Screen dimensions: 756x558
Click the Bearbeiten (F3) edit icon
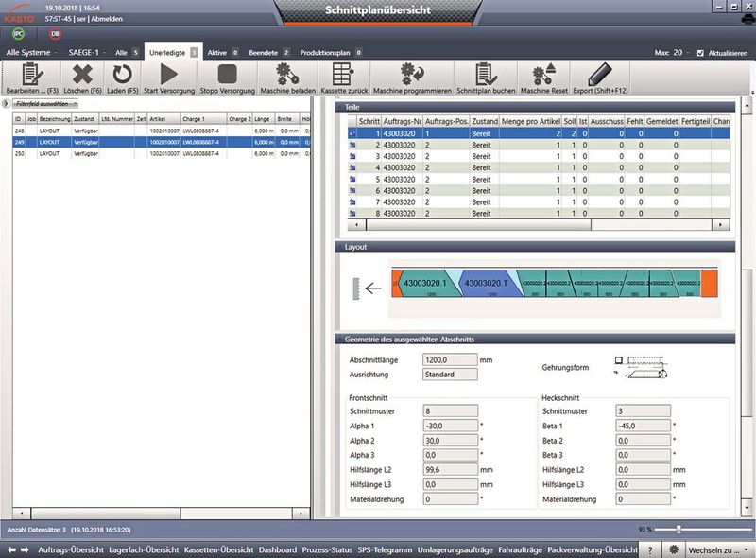coord(31,74)
